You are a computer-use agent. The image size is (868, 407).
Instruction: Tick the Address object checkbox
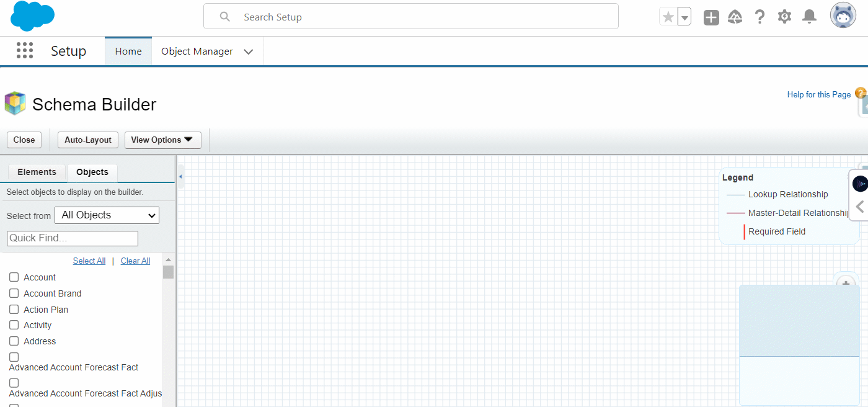coord(14,341)
